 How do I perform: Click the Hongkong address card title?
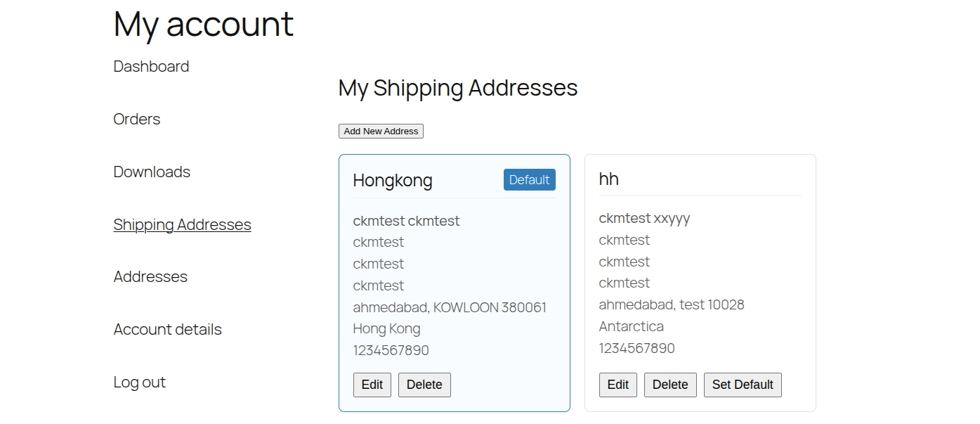[x=393, y=181]
